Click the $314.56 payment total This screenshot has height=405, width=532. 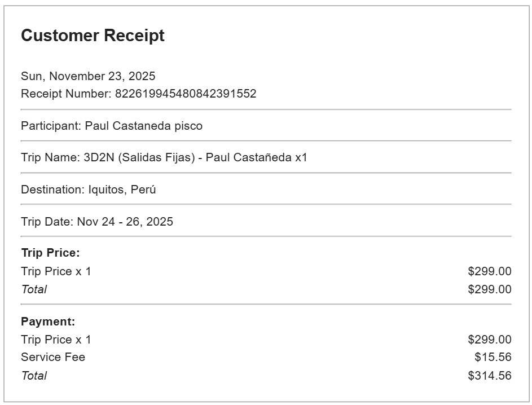point(489,376)
